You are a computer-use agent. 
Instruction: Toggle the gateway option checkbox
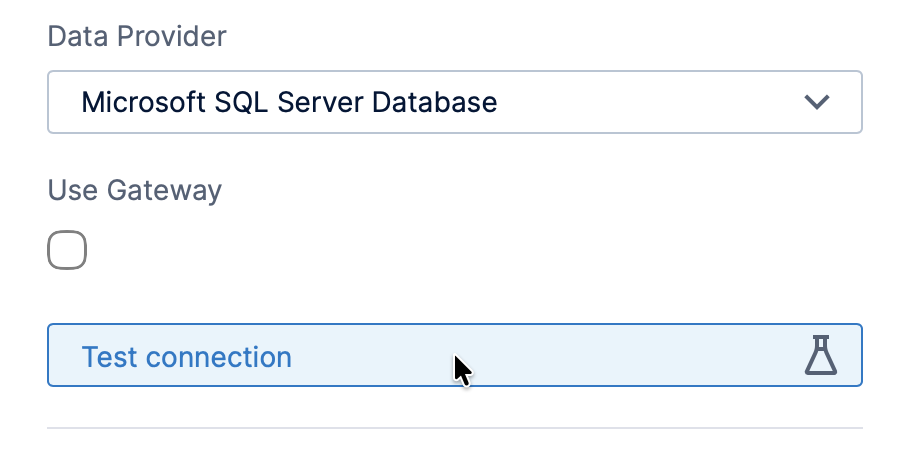tap(67, 250)
